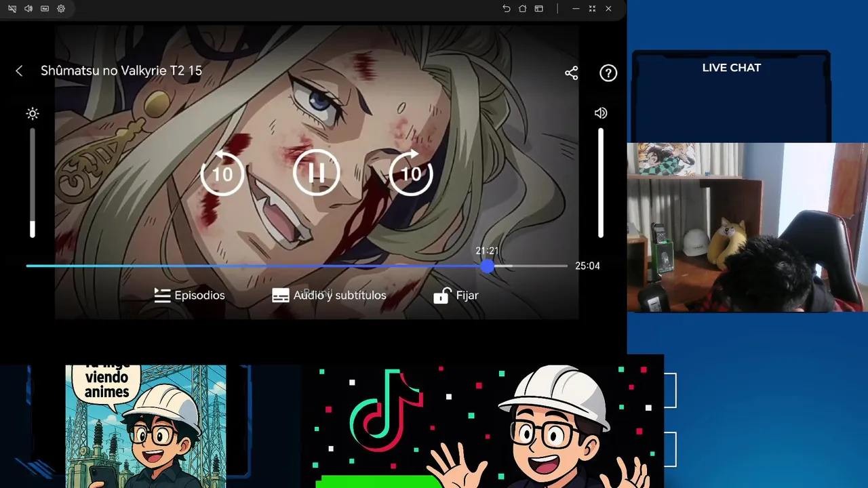Viewport: 868px width, 488px height.
Task: Click the webcam feed thumbnail
Action: tap(747, 227)
